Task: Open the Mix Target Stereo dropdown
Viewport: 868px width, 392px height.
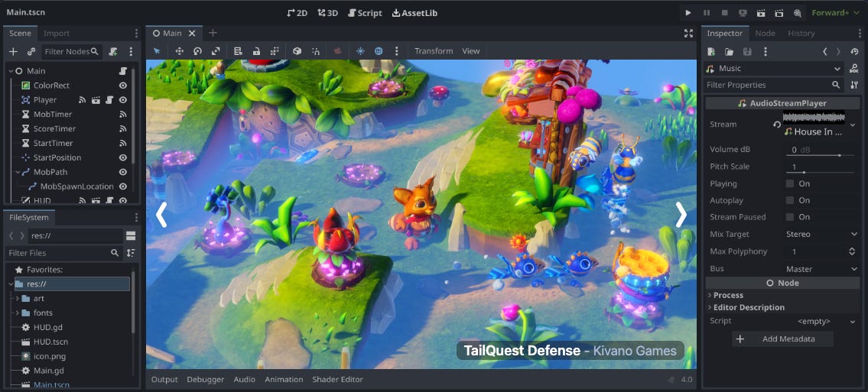Action: pos(821,235)
